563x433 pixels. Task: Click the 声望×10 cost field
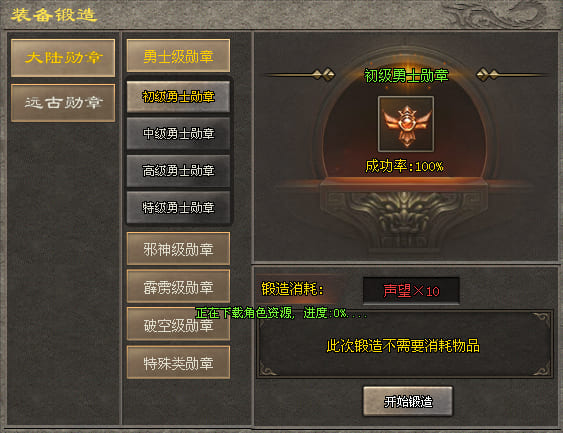(x=411, y=290)
